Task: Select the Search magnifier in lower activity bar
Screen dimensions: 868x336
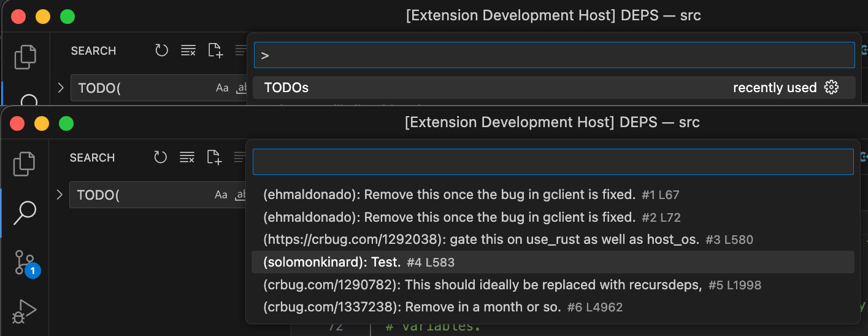Action: (25, 213)
